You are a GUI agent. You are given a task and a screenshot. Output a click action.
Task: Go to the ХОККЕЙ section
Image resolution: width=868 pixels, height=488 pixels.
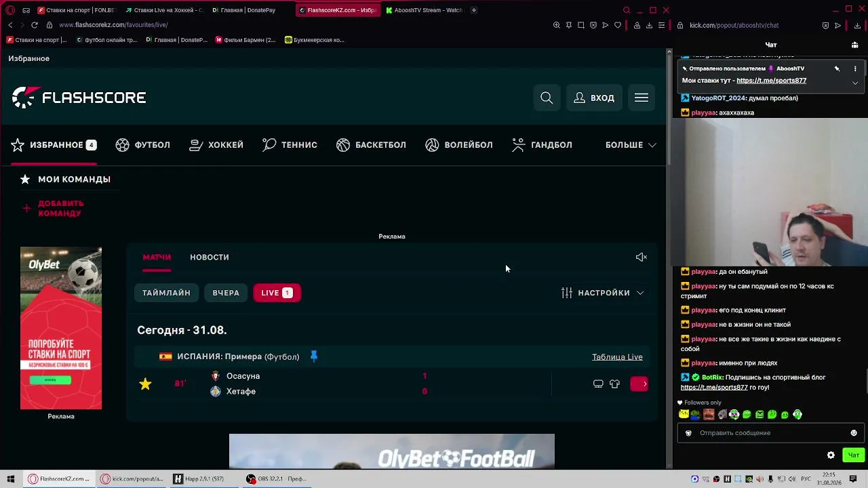[x=216, y=145]
